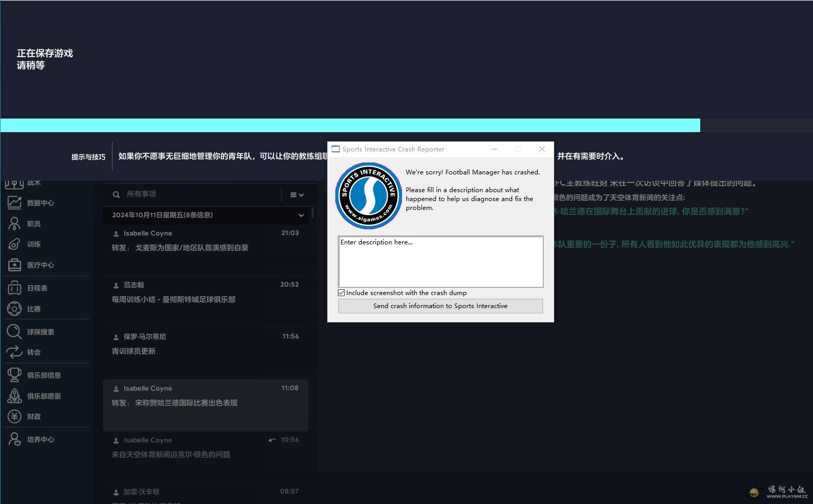Open the Development Centre (培养中心) icon
This screenshot has width=813, height=504.
click(14, 439)
